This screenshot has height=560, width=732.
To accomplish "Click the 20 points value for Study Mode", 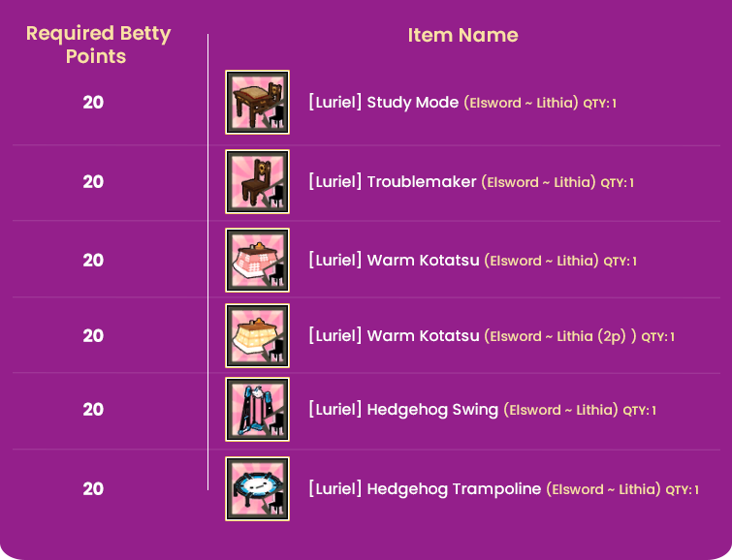I will click(93, 102).
